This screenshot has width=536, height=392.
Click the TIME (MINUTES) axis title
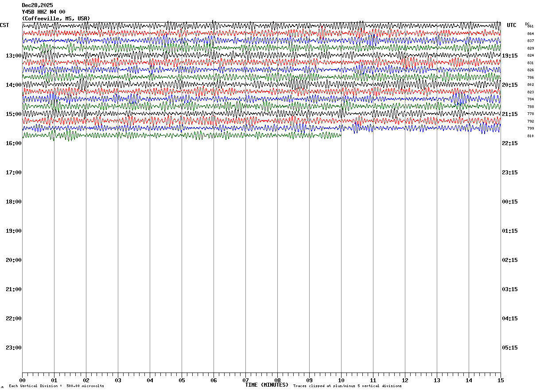coord(267,385)
